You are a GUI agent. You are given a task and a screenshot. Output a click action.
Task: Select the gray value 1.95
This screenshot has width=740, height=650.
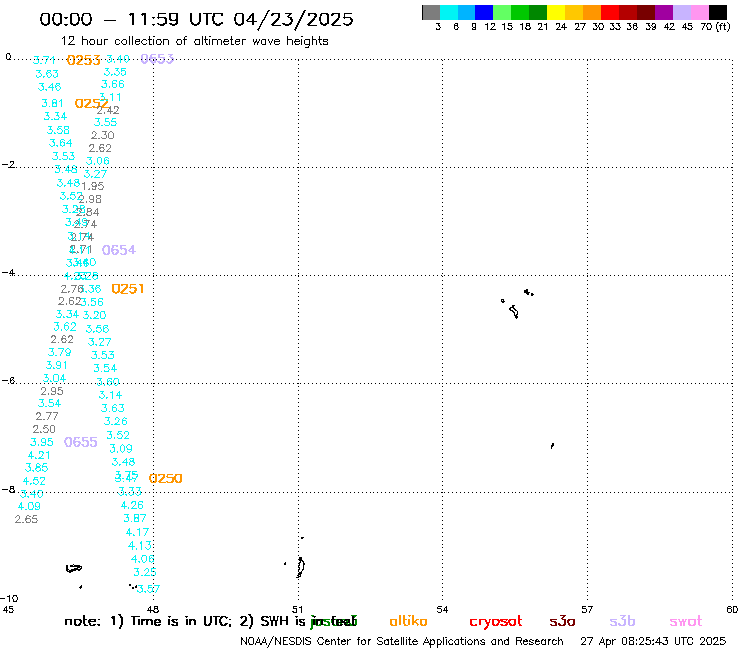93,186
